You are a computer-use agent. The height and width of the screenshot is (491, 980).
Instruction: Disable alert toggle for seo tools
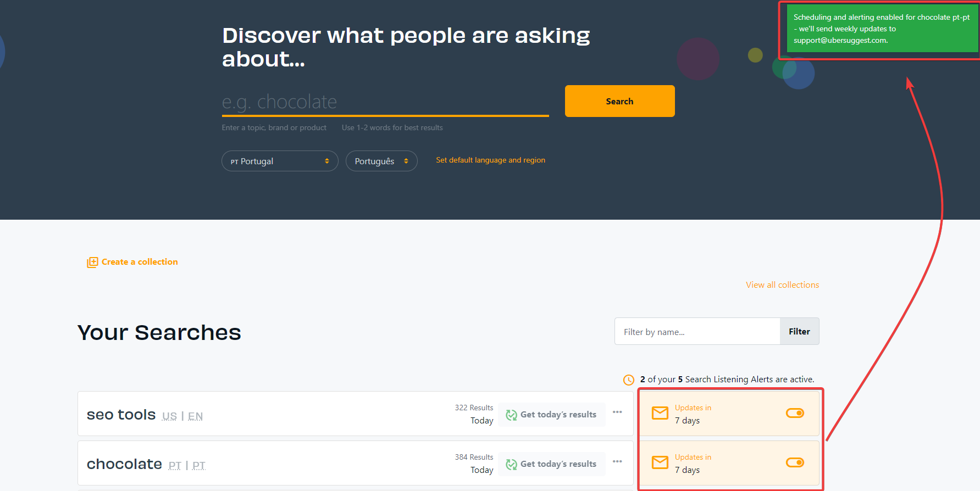coord(795,413)
